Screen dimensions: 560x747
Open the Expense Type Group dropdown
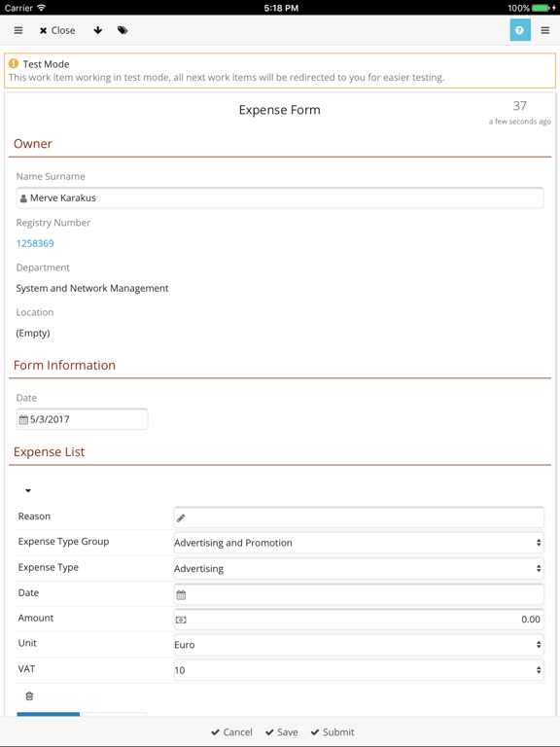click(x=359, y=543)
